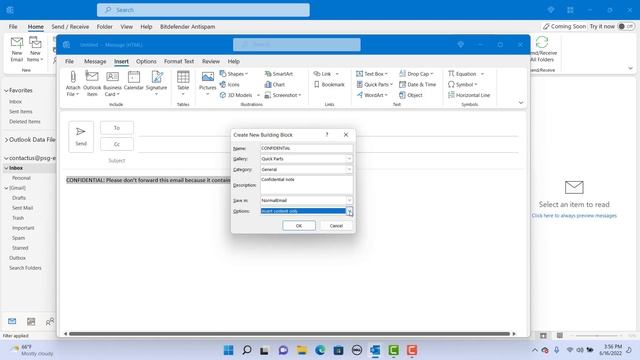Click Pictures icon in ribbon
Screen dimensions: 640x360
(x=207, y=84)
